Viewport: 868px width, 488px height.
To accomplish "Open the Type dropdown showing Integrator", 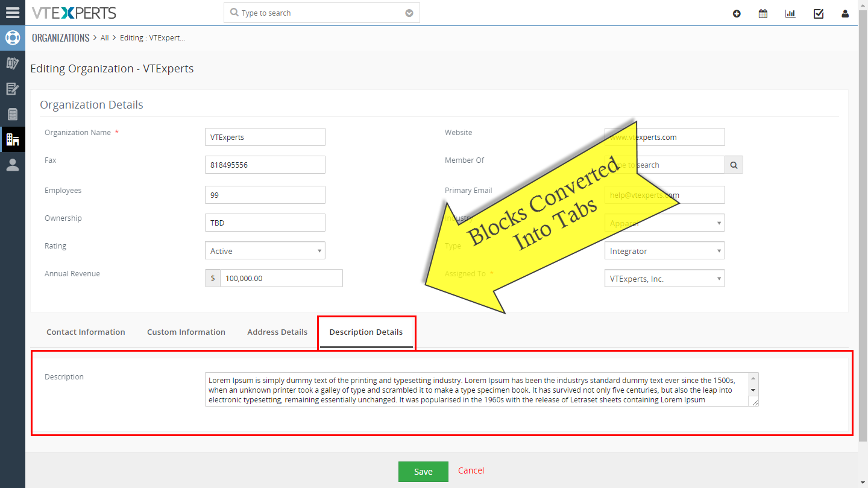I will [x=664, y=251].
